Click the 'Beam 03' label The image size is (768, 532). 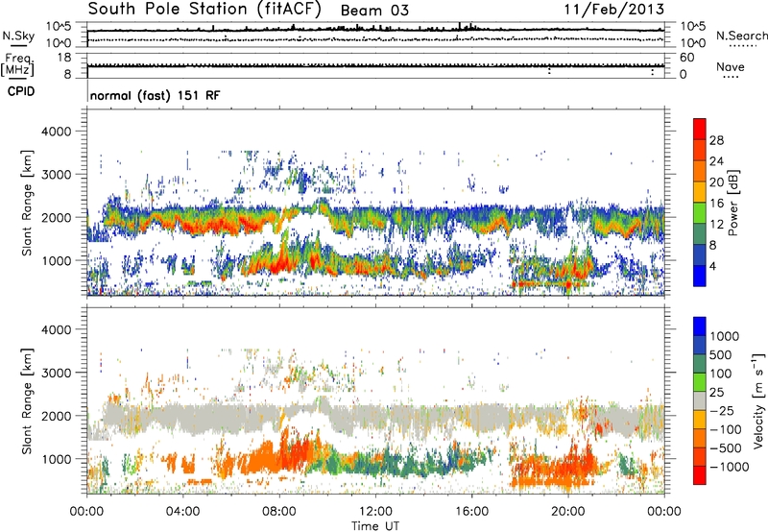pyautogui.click(x=374, y=11)
